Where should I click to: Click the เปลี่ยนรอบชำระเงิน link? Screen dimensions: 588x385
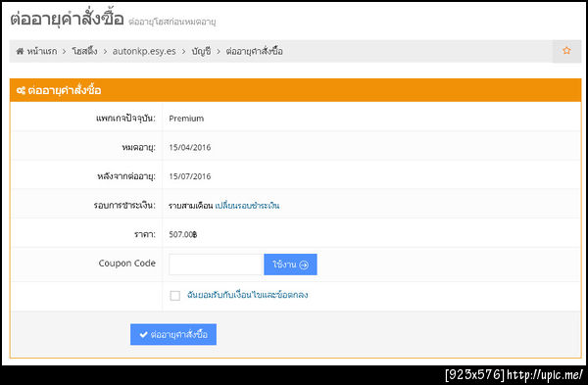[247, 206]
